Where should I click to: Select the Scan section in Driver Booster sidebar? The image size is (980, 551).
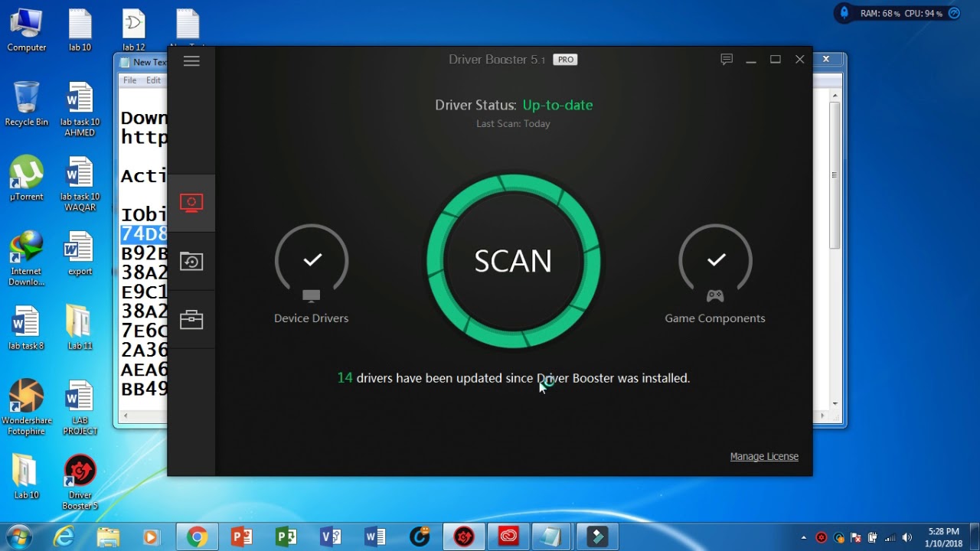(191, 202)
